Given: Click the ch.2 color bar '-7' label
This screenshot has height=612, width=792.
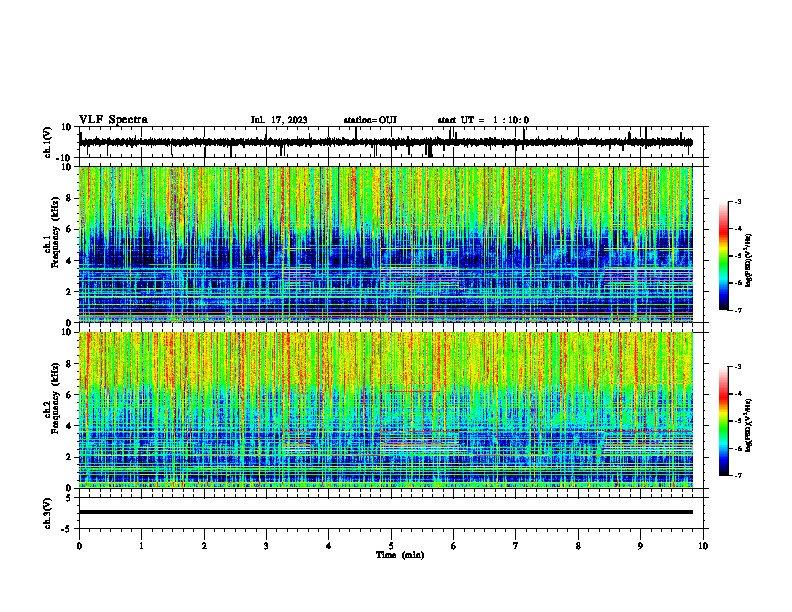Looking at the screenshot, I should (x=737, y=475).
